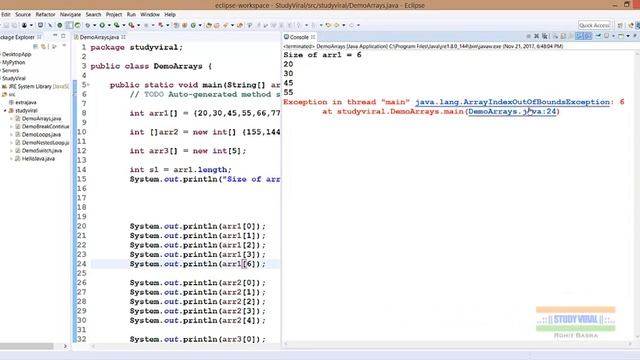Expand DemoBreakContinue file node
640x360 pixels.
click(11, 127)
